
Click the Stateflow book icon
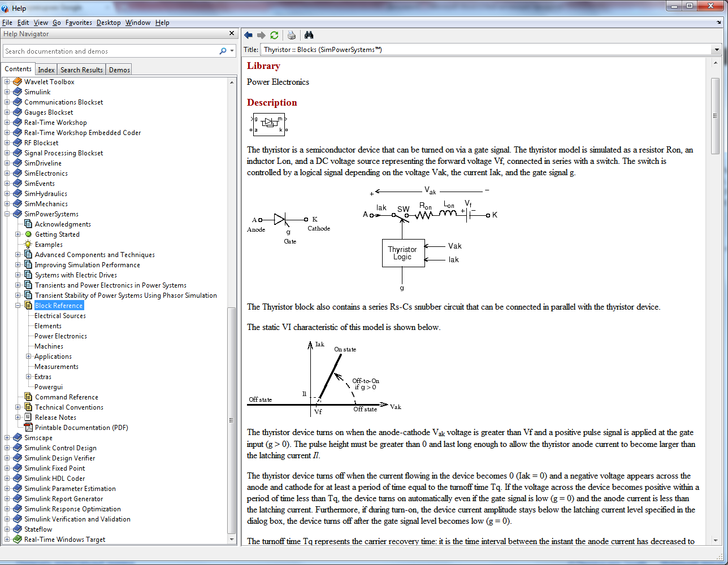point(18,529)
